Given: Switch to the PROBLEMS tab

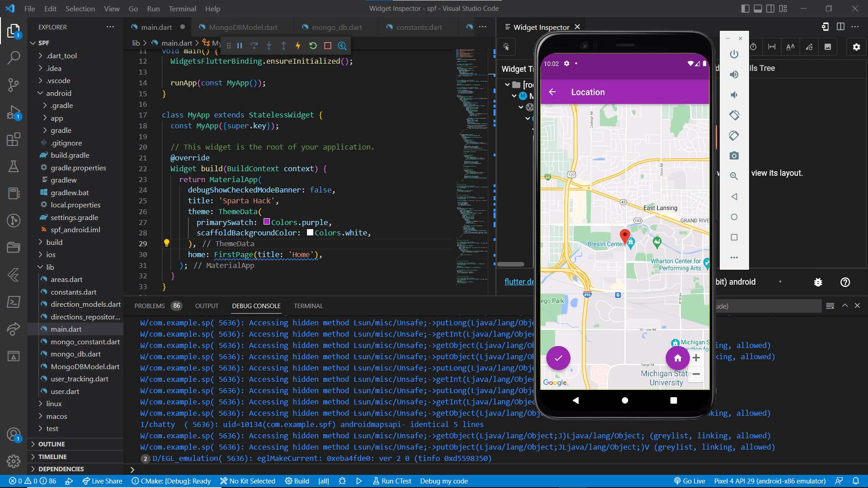Looking at the screenshot, I should (149, 306).
